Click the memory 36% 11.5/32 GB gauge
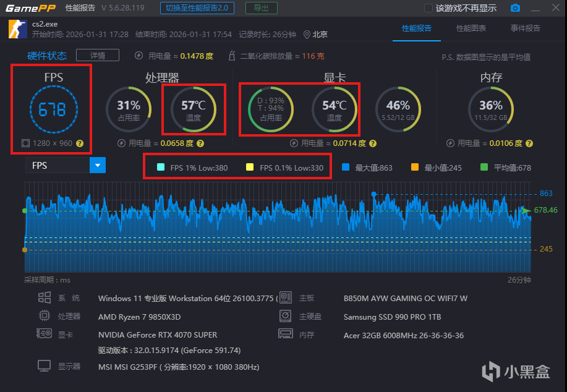Viewport: 567px width, 392px height. tap(491, 109)
